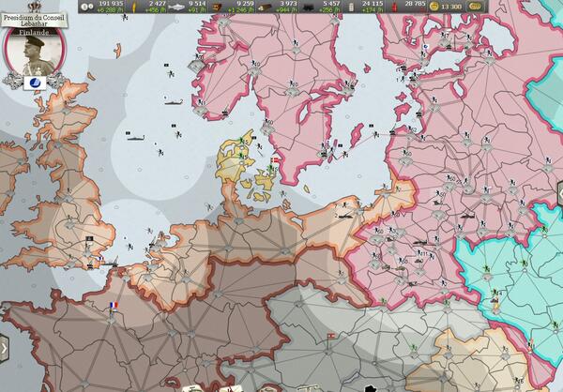Viewport: 563px width, 392px height.
Task: Select the Danish flag over Copenhagen
Action: 274,160
